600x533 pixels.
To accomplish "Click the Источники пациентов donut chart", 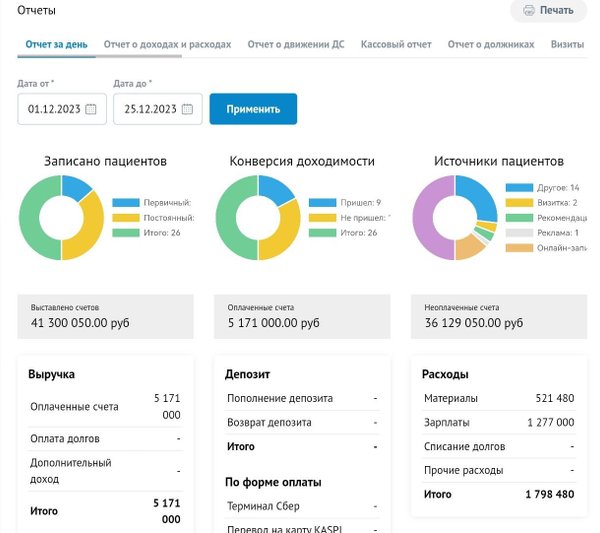I will tap(455, 218).
